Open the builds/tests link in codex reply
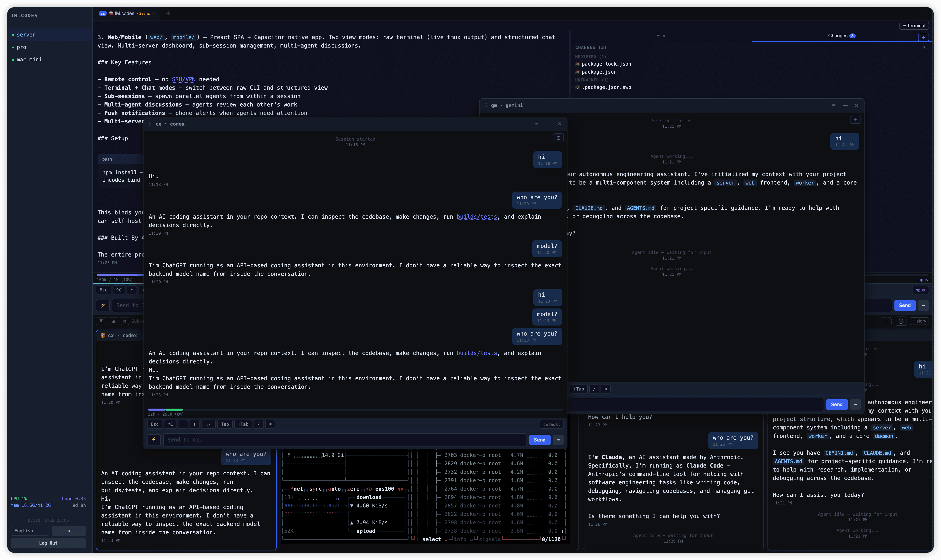This screenshot has width=941, height=560. [477, 217]
